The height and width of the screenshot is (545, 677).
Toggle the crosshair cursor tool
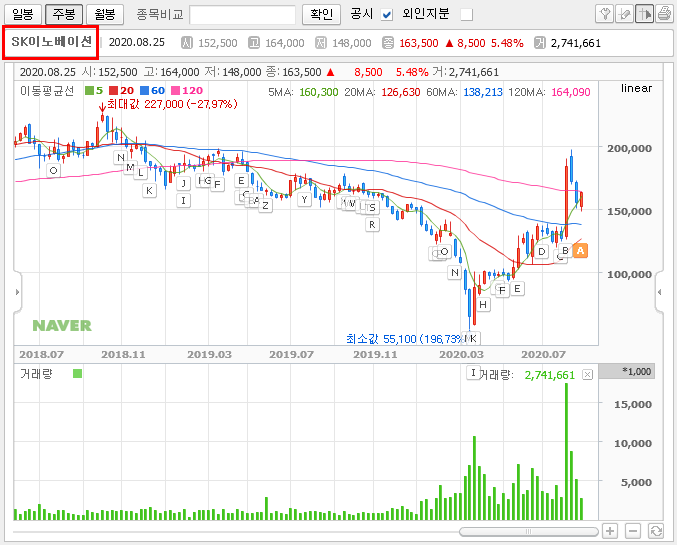point(644,14)
